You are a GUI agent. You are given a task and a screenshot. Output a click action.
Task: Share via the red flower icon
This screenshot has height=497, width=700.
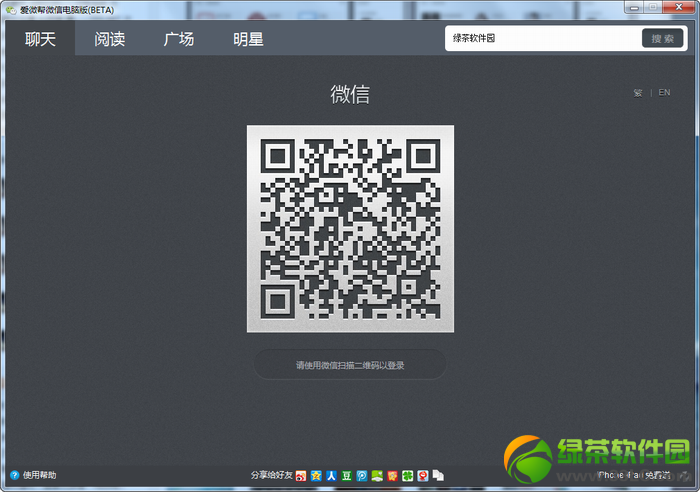pos(392,476)
